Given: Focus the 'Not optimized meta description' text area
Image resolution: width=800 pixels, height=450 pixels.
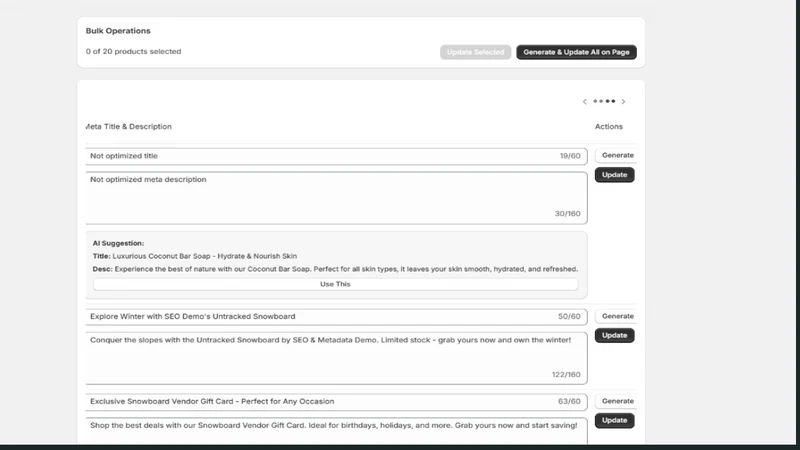Looking at the screenshot, I should [336, 197].
